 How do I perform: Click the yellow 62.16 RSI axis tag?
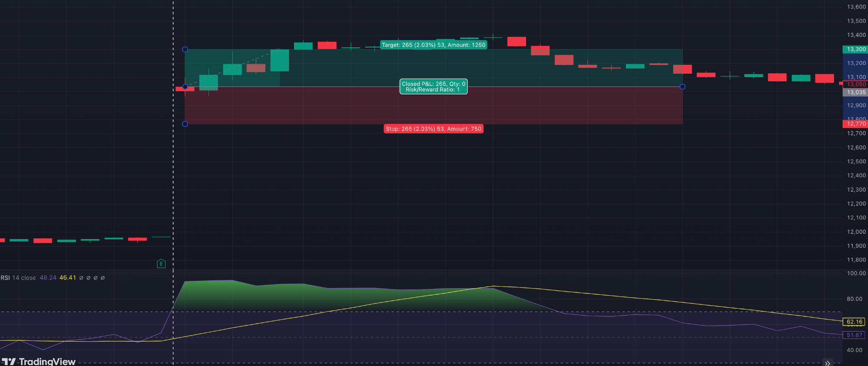tap(854, 322)
